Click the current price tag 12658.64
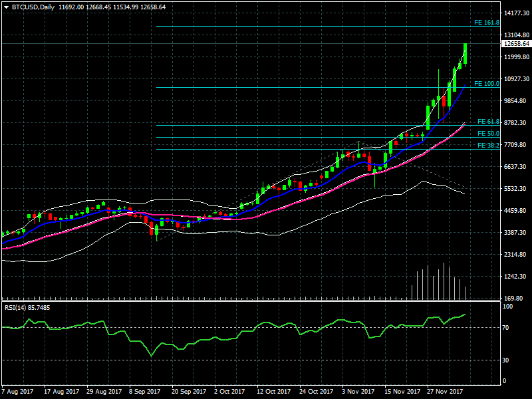 pyautogui.click(x=517, y=44)
